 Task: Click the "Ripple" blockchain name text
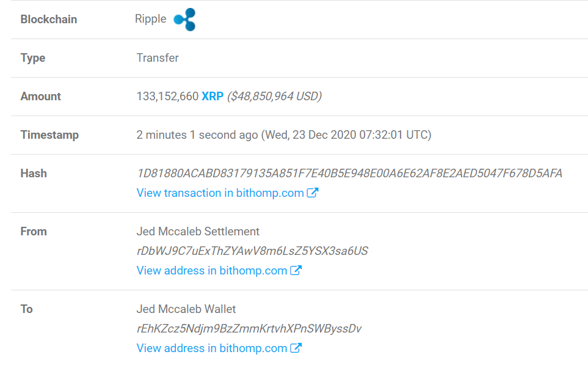pos(151,19)
